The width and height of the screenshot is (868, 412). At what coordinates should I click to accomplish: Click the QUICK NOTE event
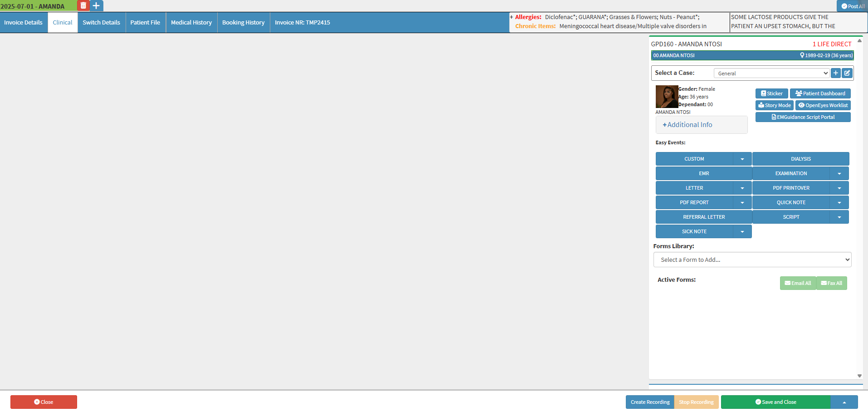(791, 202)
